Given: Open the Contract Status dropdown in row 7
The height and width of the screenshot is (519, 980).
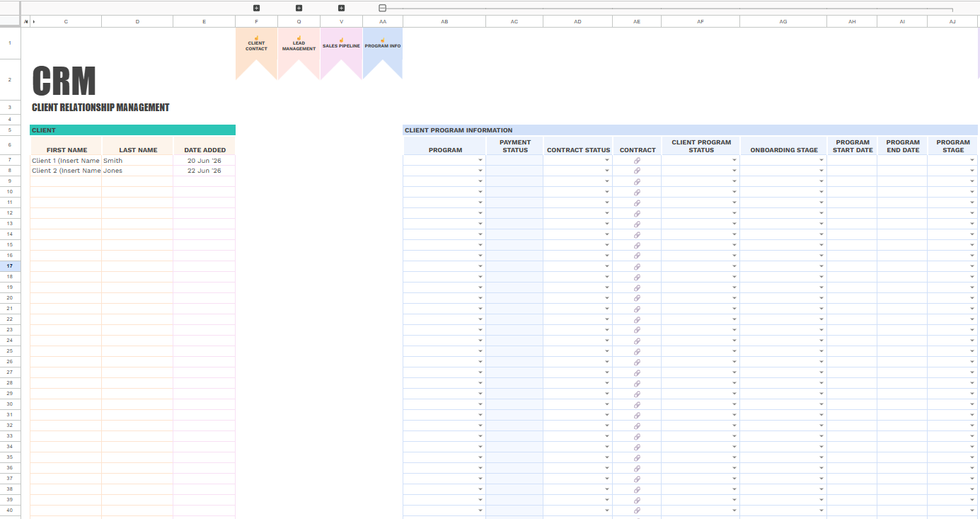Looking at the screenshot, I should tap(607, 161).
